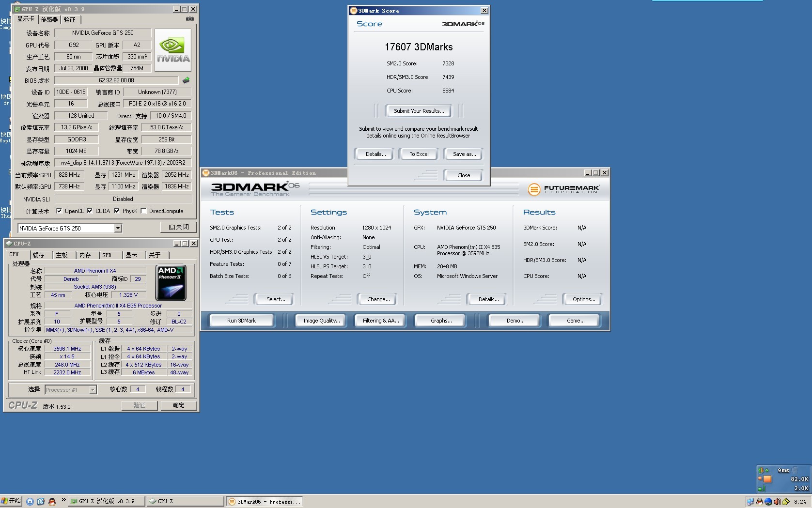Image resolution: width=812 pixels, height=508 pixels.
Task: Click the Save as button
Action: tap(464, 154)
